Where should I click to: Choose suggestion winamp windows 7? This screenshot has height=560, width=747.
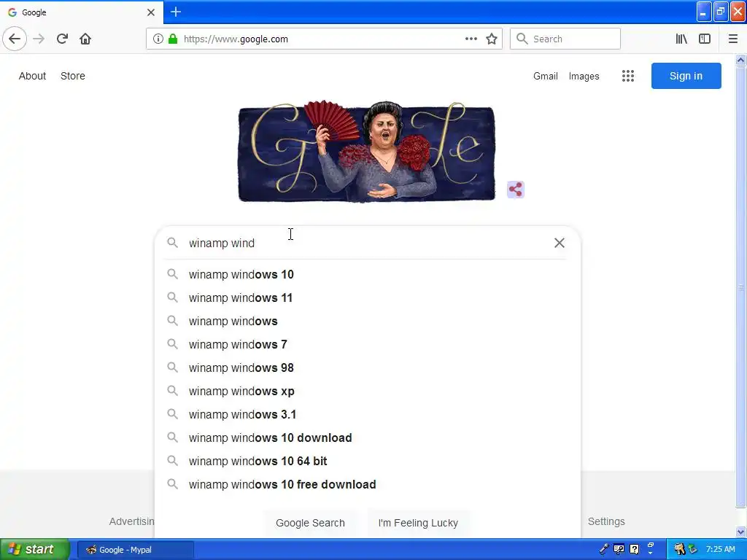pos(368,344)
